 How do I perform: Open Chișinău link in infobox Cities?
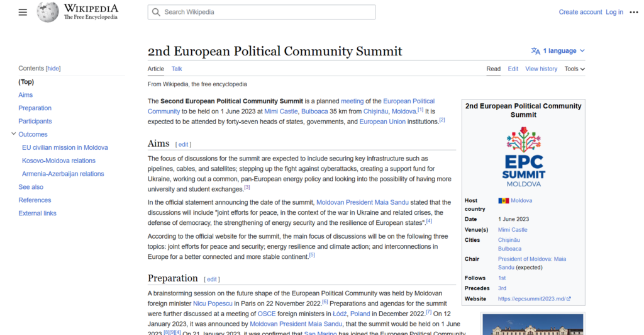tap(509, 240)
